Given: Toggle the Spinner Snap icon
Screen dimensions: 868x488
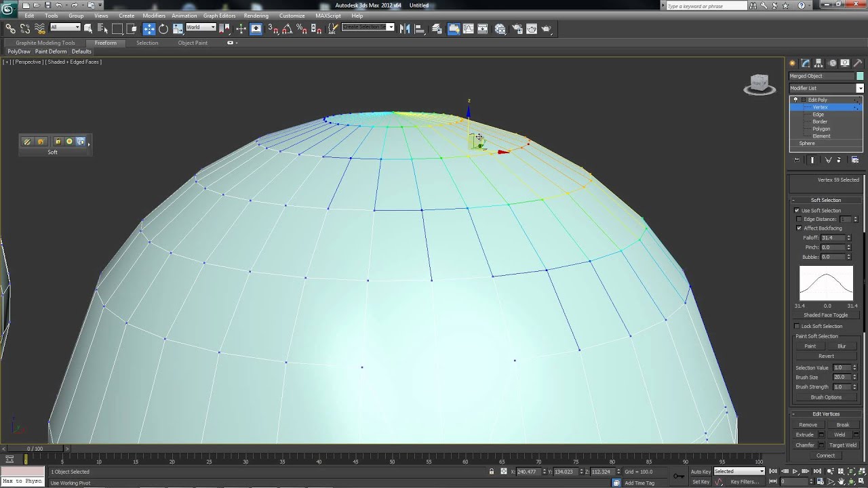Looking at the screenshot, I should point(317,28).
